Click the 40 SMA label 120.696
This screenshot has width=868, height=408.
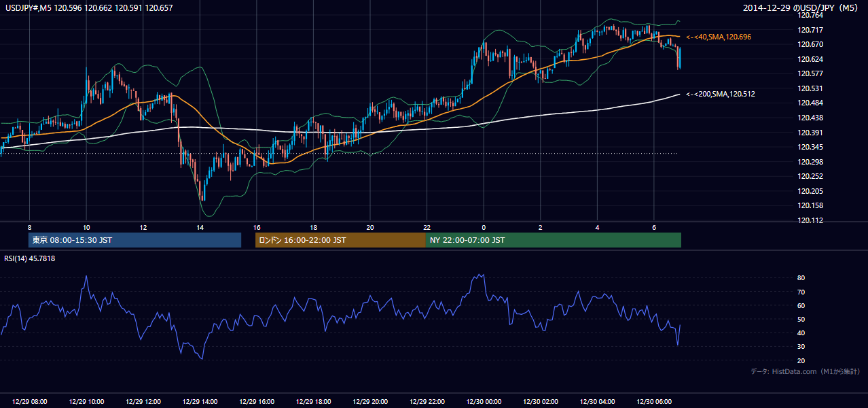719,36
